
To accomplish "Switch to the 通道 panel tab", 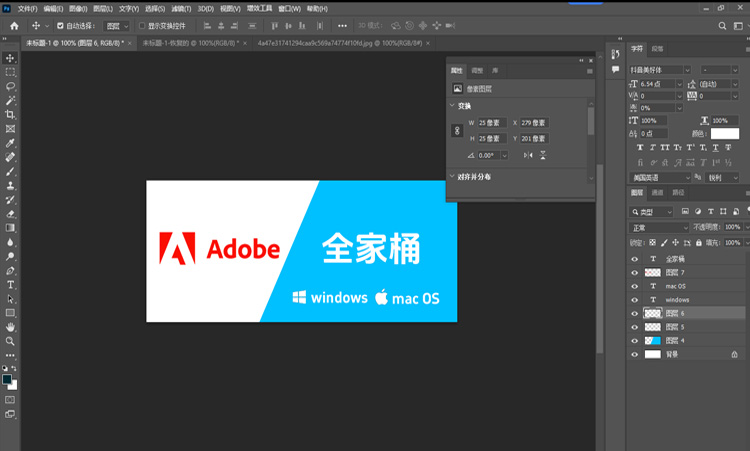I will pyautogui.click(x=658, y=192).
